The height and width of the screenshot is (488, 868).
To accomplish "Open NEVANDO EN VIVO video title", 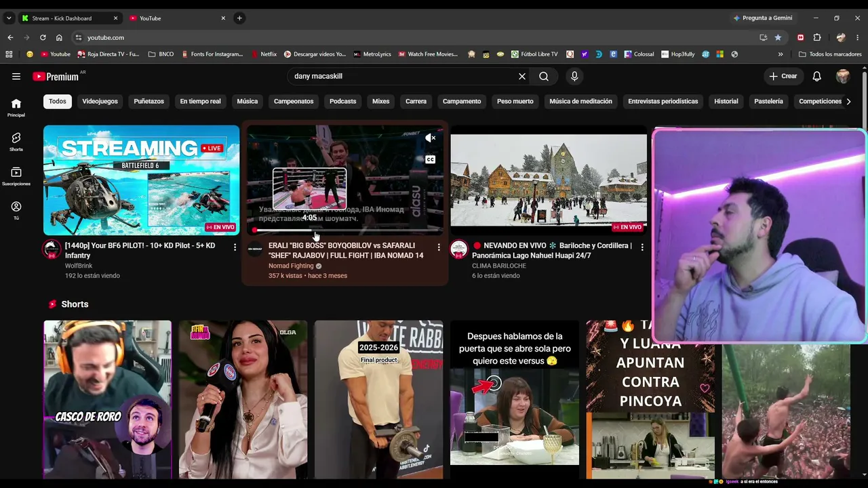I will click(552, 251).
